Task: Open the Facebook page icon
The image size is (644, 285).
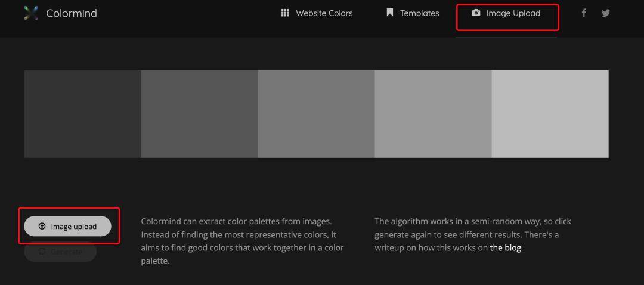Action: pos(584,13)
